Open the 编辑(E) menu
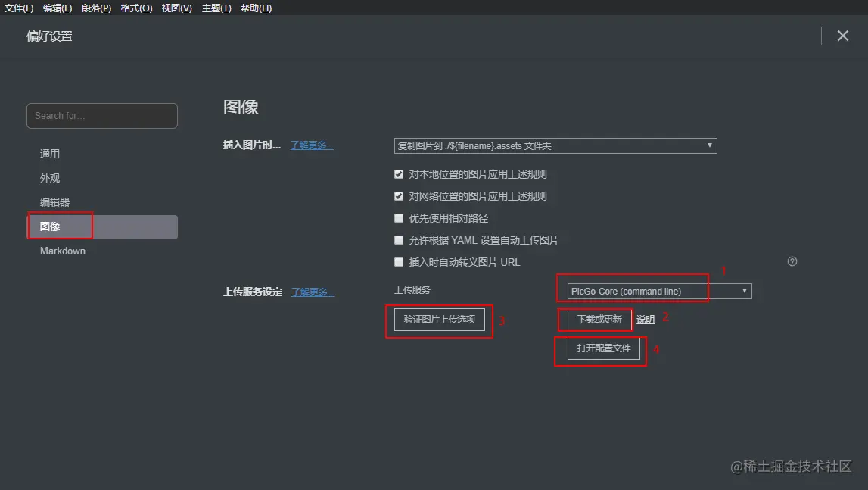This screenshot has width=868, height=490. pos(58,8)
